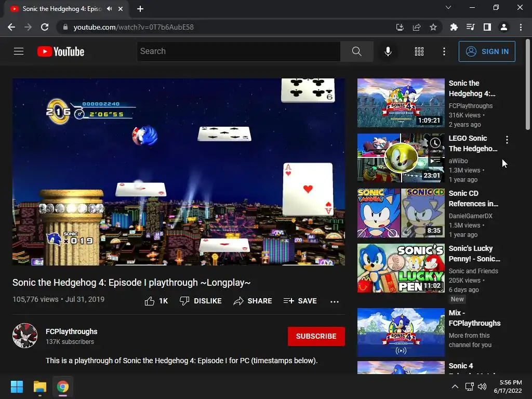Image resolution: width=532 pixels, height=399 pixels.
Task: Open media controls in Chrome toolbar
Action: pos(470,27)
